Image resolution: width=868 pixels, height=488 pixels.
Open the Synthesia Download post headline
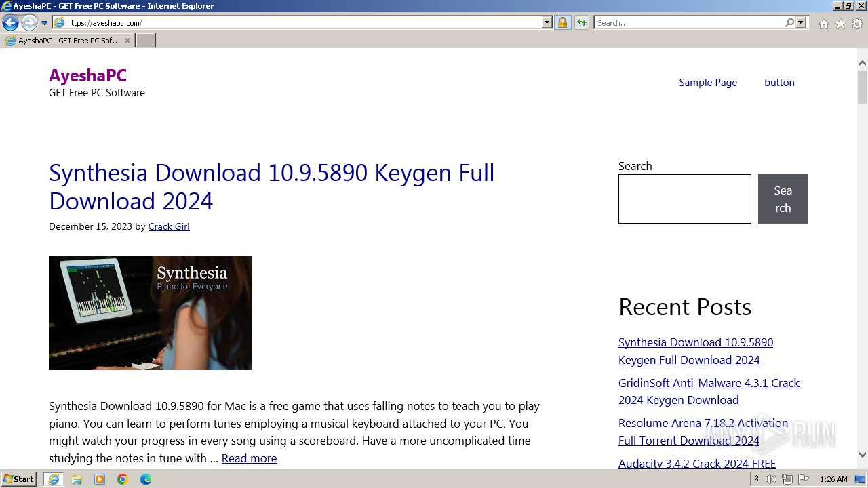pos(271,186)
